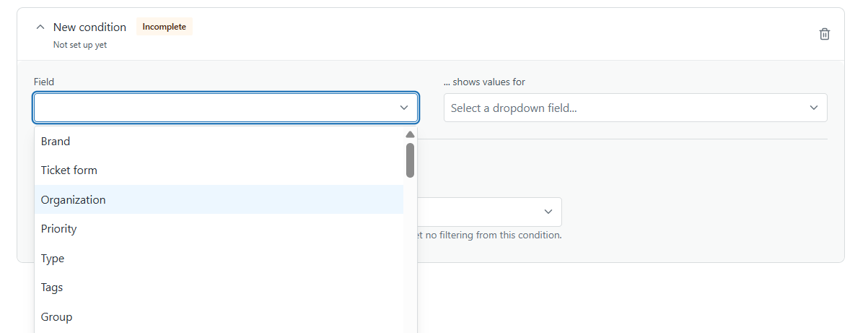Click the New condition title
This screenshot has height=333, width=868.
pyautogui.click(x=89, y=27)
